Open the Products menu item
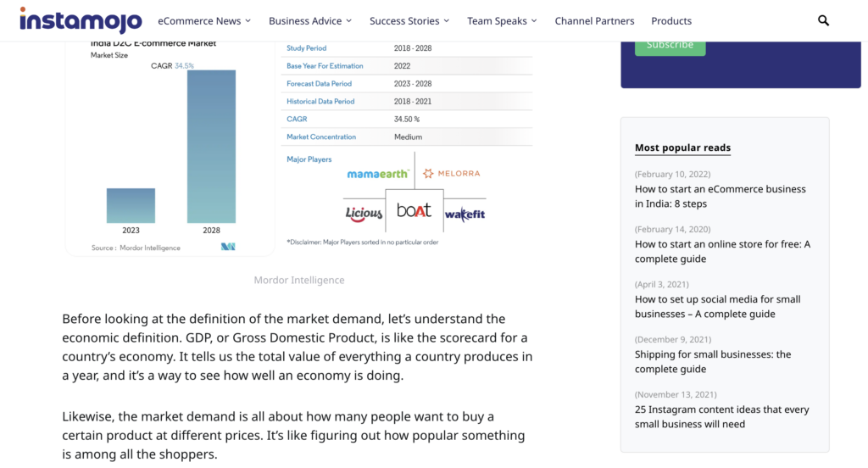 coord(671,20)
